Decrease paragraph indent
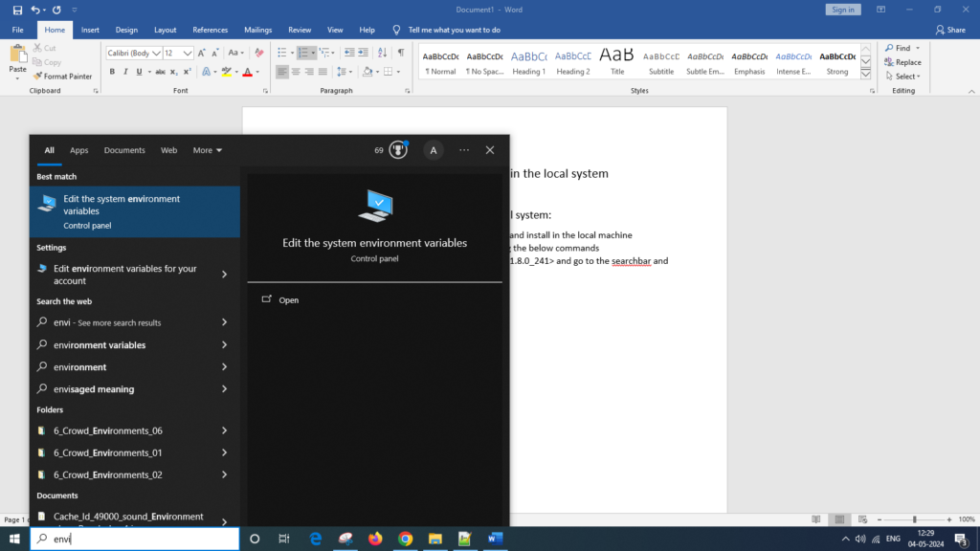This screenshot has width=980, height=551. coord(349,54)
